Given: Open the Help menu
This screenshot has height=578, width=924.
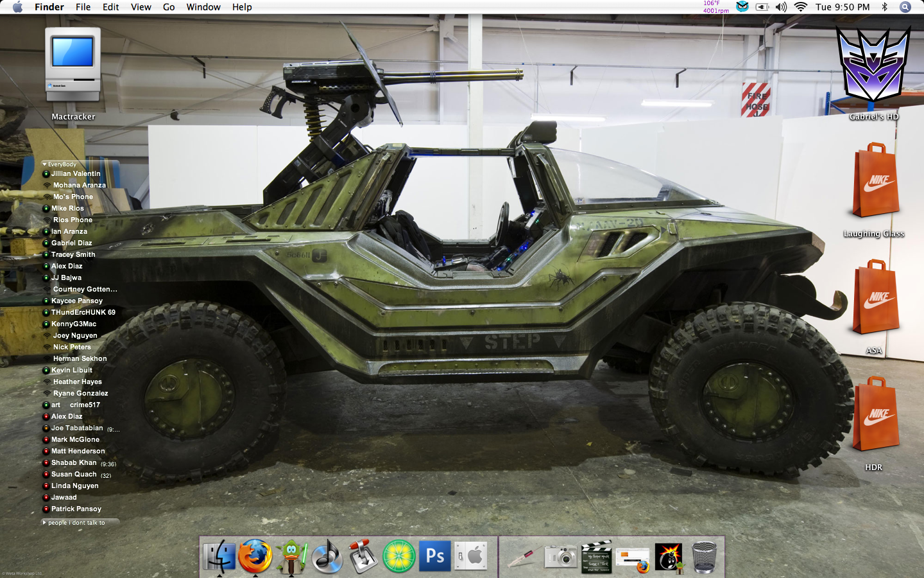Looking at the screenshot, I should point(242,7).
